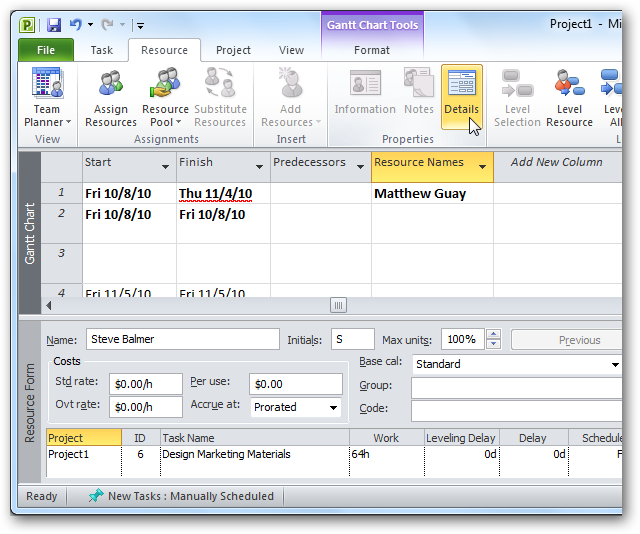Click the Ready status bar text
Image resolution: width=640 pixels, height=534 pixels.
[42, 496]
